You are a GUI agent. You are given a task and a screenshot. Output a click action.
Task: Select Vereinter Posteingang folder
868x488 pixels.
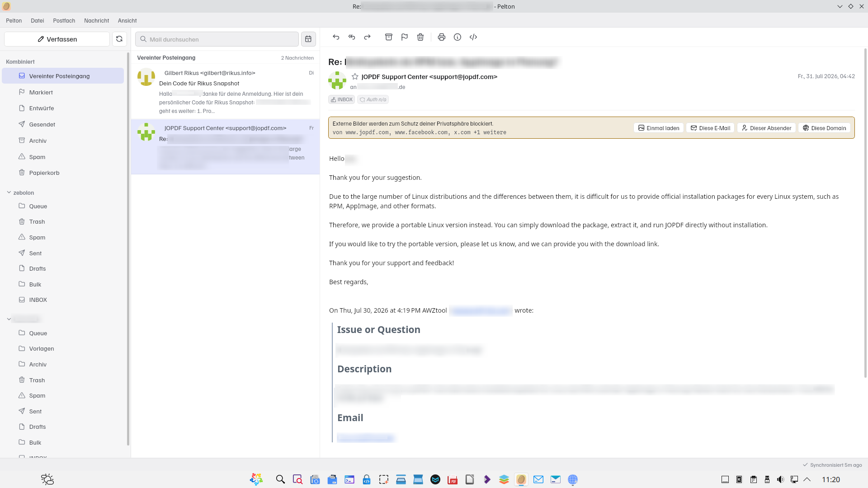tap(63, 76)
